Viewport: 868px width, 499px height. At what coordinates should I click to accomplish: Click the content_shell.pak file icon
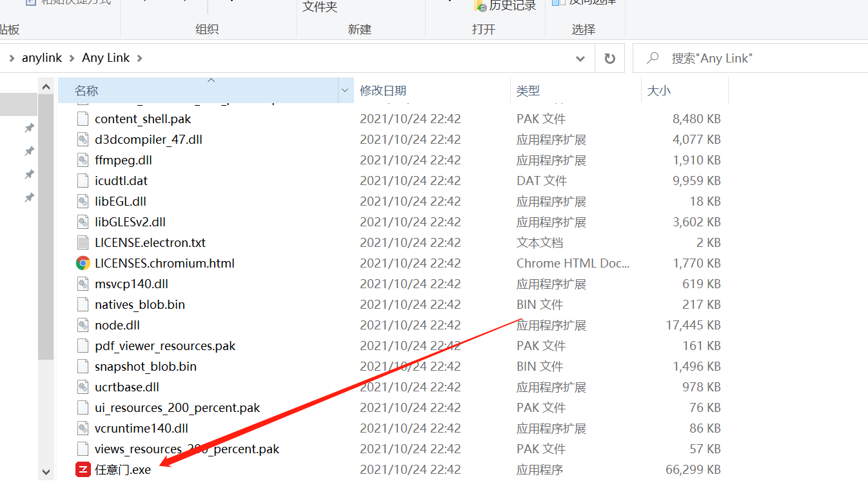coord(83,119)
